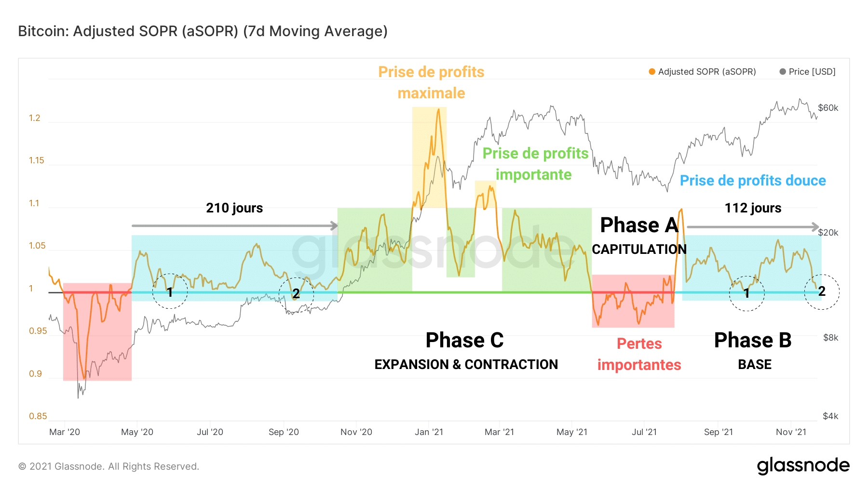Click the gray Price legend dot
Viewport: 868px width, 488px height.
783,72
